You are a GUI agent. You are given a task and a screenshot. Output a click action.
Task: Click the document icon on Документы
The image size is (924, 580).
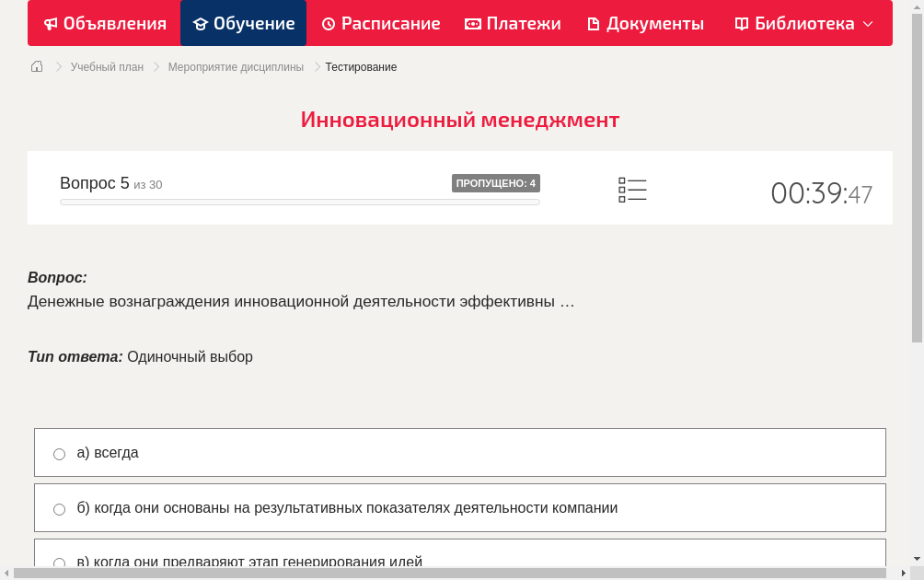(x=595, y=23)
